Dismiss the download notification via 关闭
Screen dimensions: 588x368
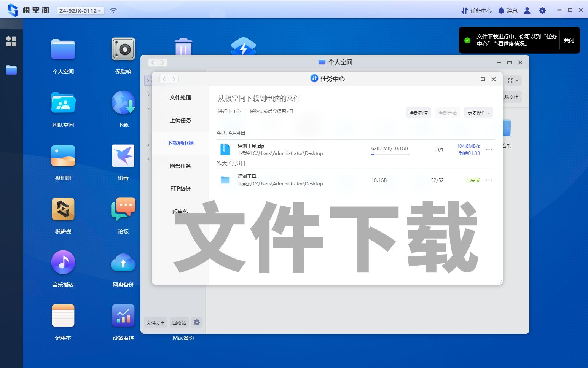point(569,40)
